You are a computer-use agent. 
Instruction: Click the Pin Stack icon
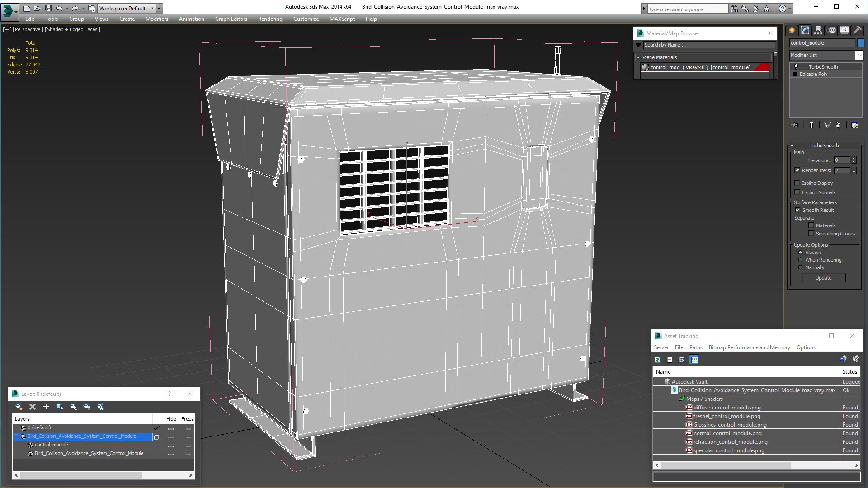796,125
